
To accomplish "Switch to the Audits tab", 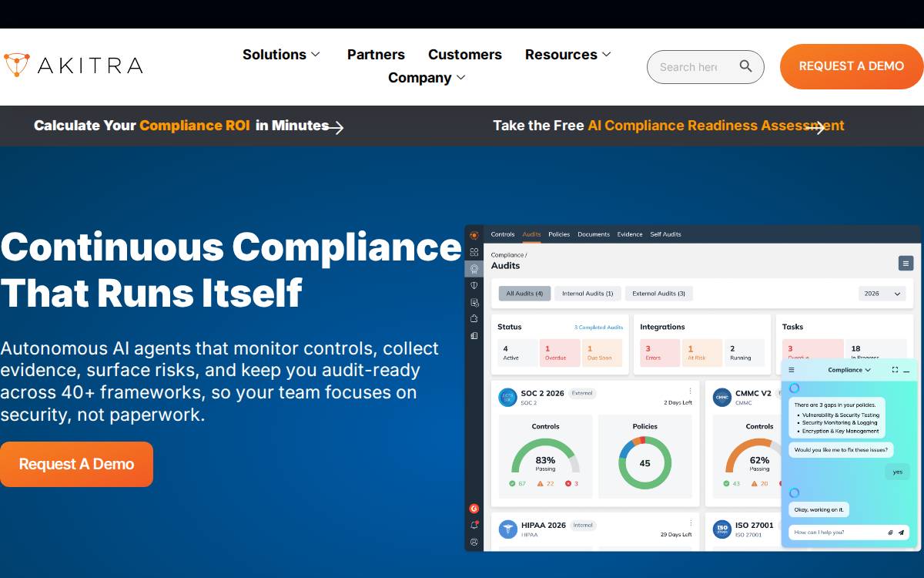I will click(x=531, y=234).
